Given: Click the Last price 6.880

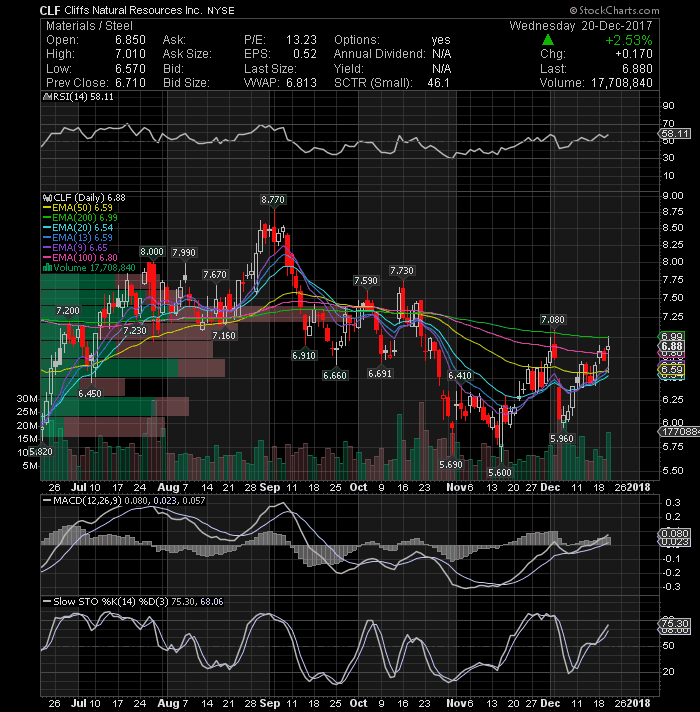Looking at the screenshot, I should (x=637, y=69).
